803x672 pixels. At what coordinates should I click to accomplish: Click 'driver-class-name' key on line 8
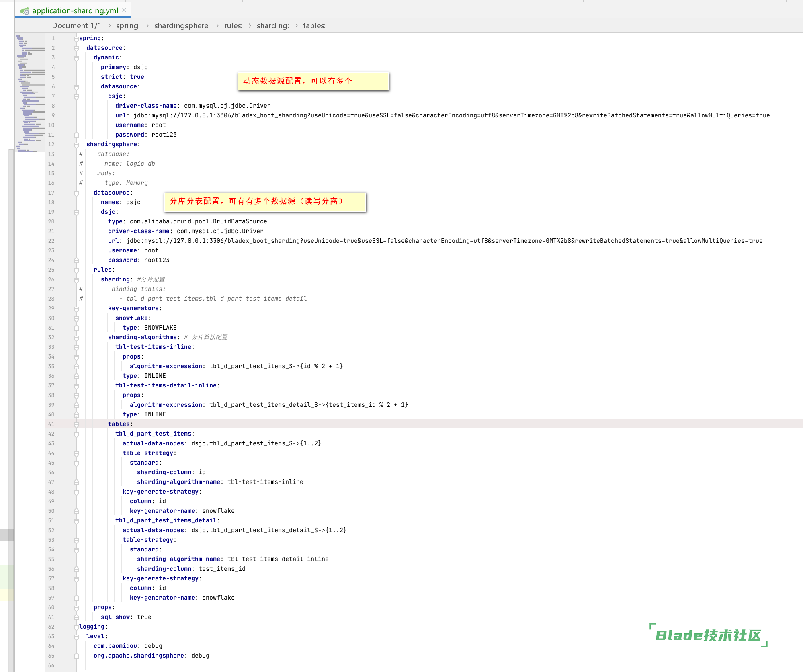[x=146, y=106]
